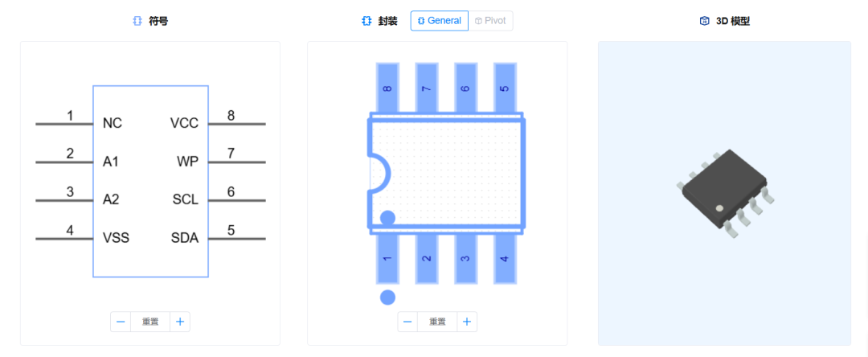Click the WP pin label
The width and height of the screenshot is (868, 357).
coord(187,162)
